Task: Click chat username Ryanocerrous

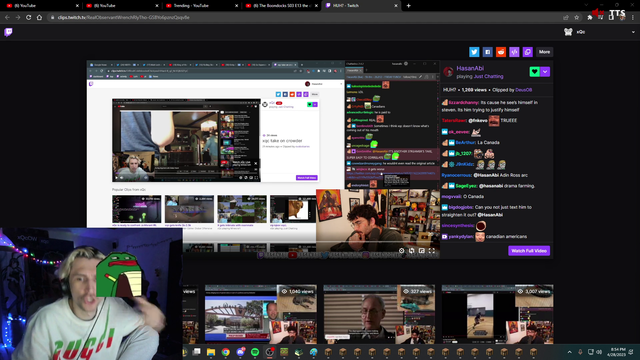Action: 456,175
